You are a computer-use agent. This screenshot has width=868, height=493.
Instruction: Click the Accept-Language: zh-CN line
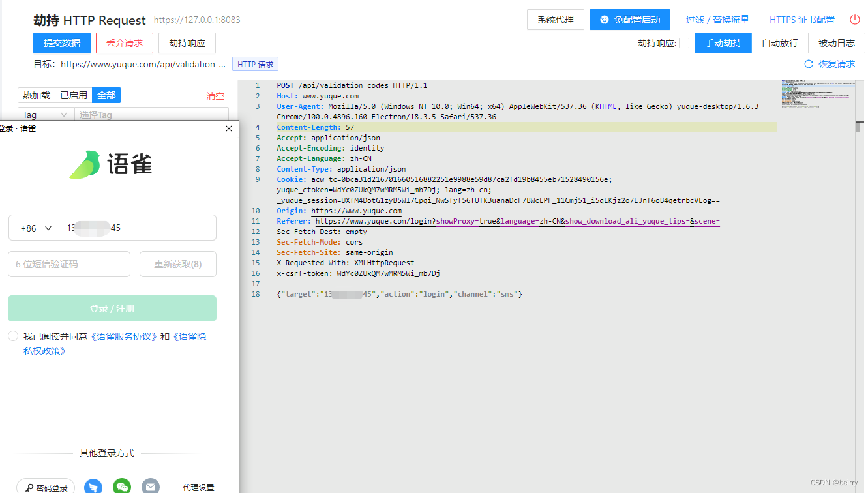[x=324, y=158]
